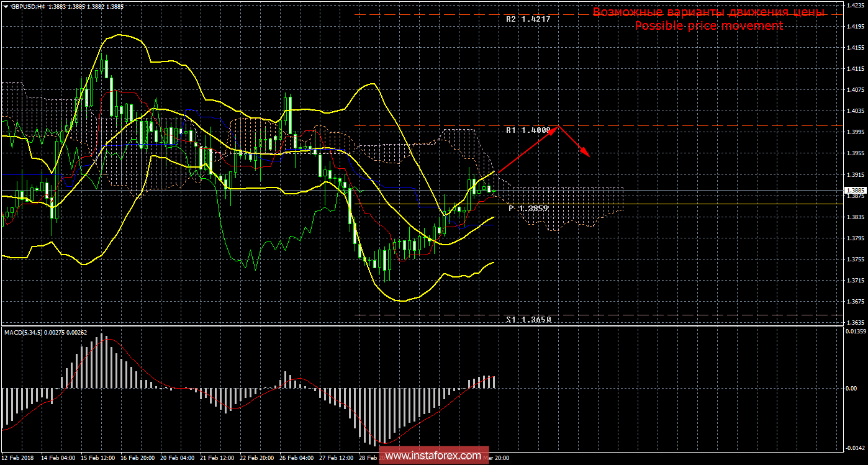The width and height of the screenshot is (868, 465).
Task: Click the 0.01359 MACD scale value
Action: pos(855,332)
